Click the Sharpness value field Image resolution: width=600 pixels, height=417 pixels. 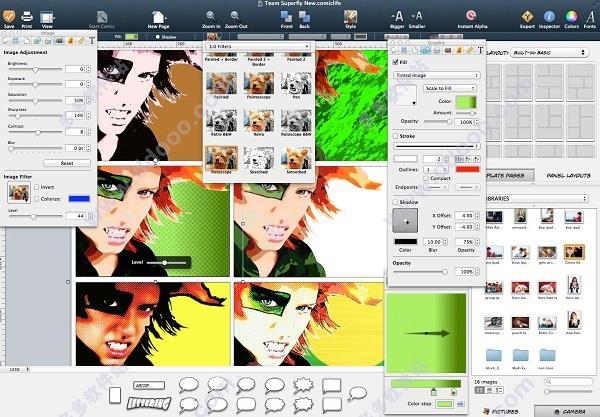click(75, 115)
